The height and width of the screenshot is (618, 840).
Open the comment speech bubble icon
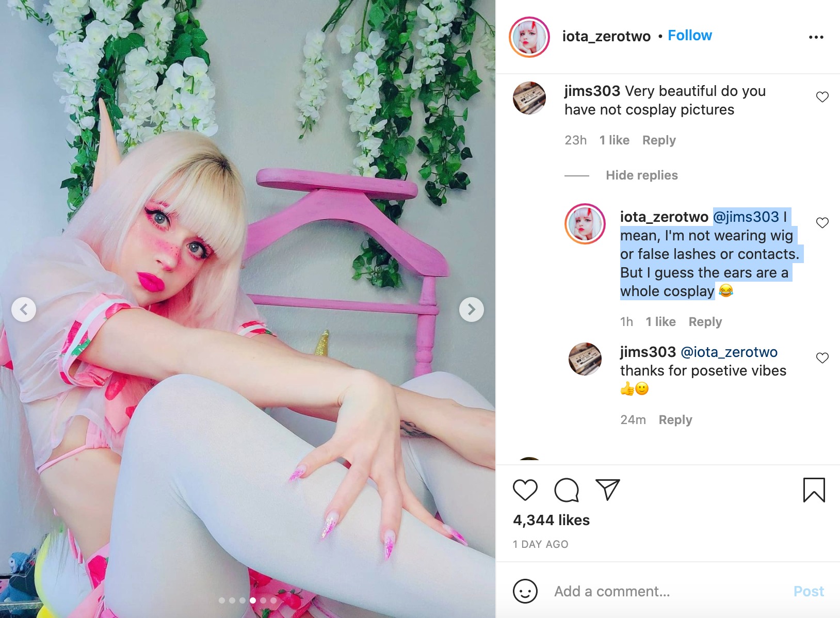coord(567,490)
